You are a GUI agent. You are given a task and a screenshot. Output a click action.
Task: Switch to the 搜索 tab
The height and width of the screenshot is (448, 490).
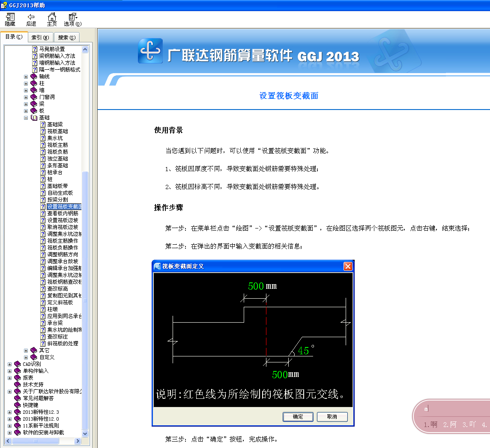pos(66,38)
